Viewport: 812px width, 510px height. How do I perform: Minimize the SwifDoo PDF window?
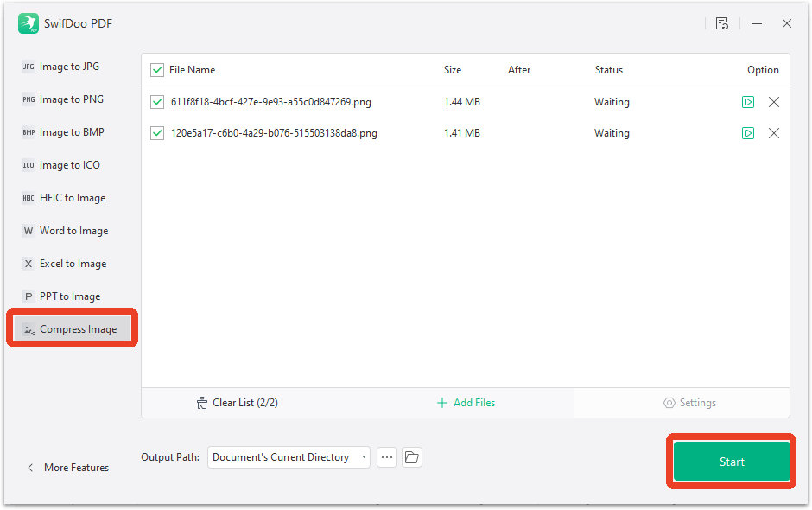tap(757, 23)
